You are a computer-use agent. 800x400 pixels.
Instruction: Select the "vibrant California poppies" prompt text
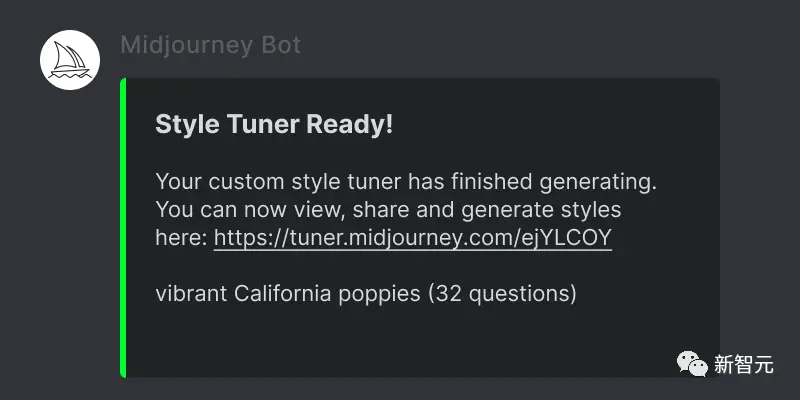288,294
